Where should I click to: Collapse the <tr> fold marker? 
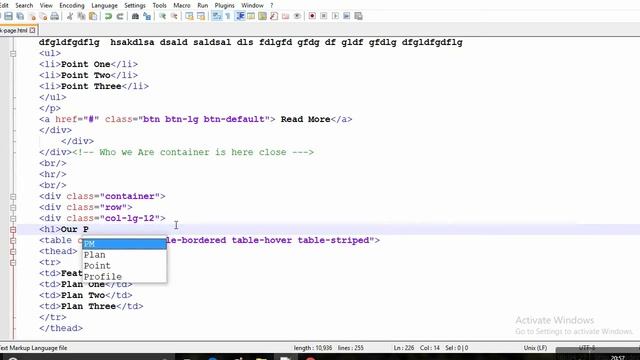[13, 262]
